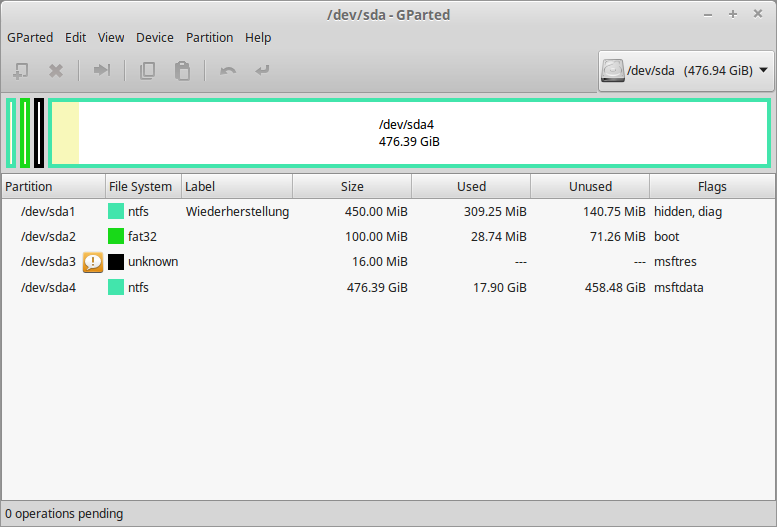Select the /dev/sda3 partition row
This screenshot has width=777, height=527.
coord(388,262)
